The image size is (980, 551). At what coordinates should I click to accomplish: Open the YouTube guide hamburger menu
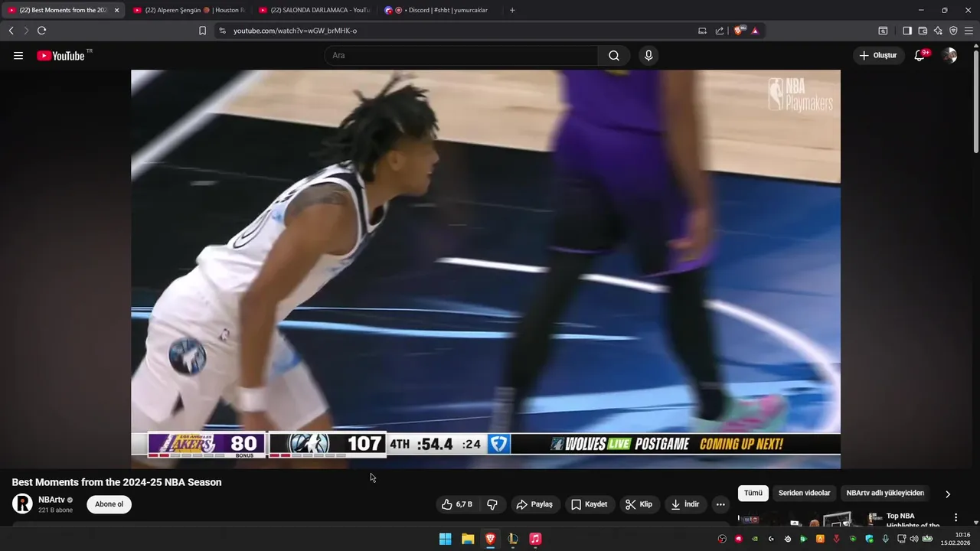click(x=18, y=56)
